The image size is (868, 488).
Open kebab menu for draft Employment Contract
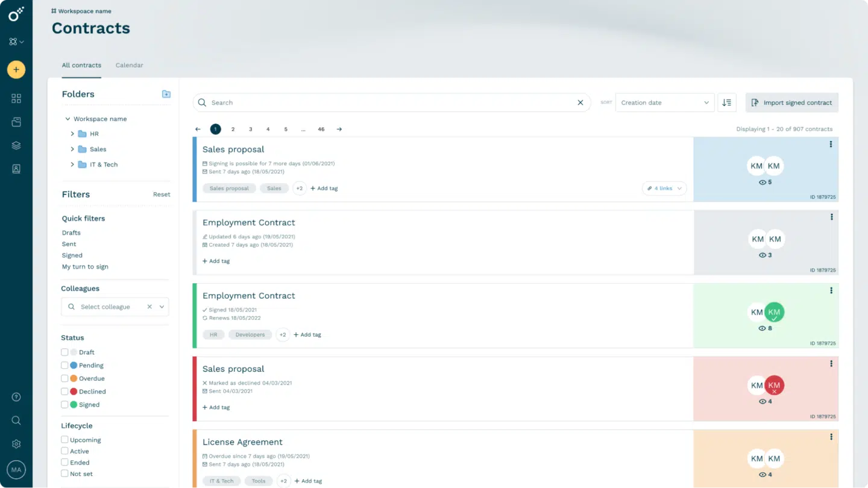831,217
